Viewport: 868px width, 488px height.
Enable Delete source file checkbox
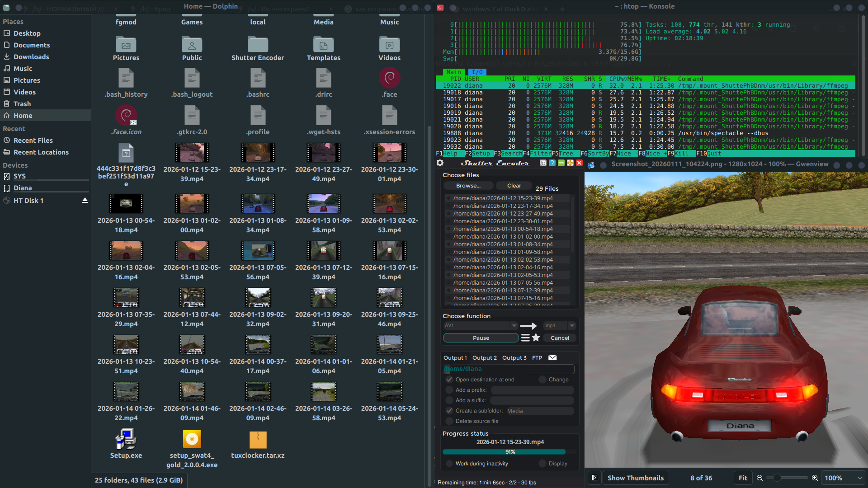tap(449, 421)
